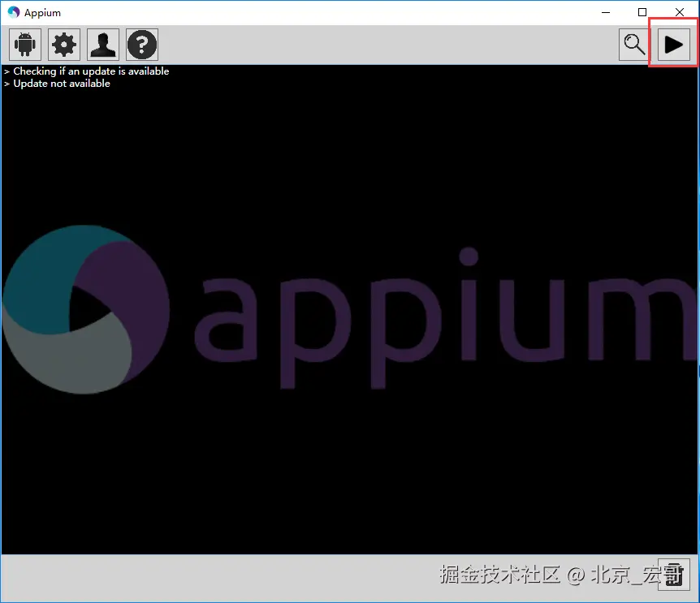Start the Appium server with play button
The height and width of the screenshot is (603, 700).
[x=674, y=45]
